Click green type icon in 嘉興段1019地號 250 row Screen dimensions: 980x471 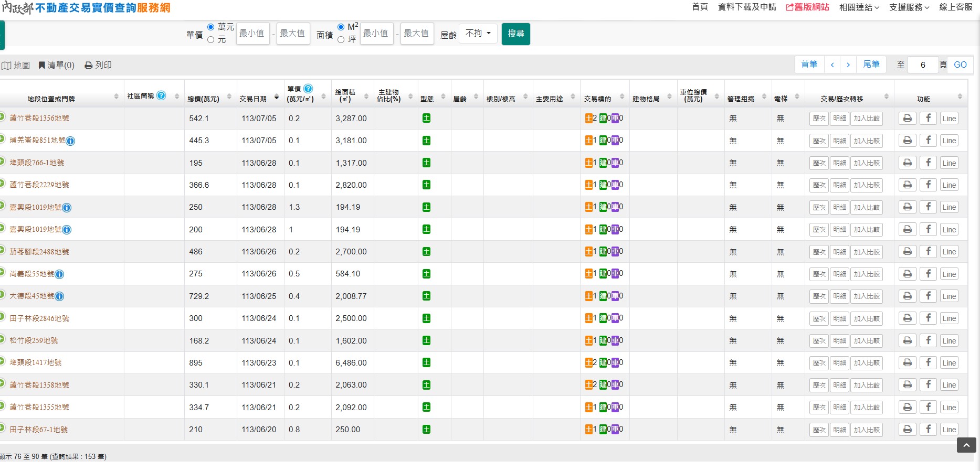point(426,207)
